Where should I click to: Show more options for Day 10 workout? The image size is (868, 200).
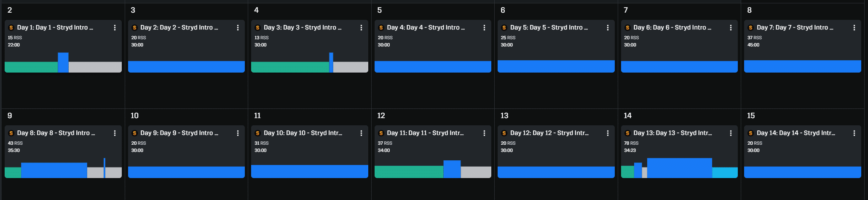[361, 133]
